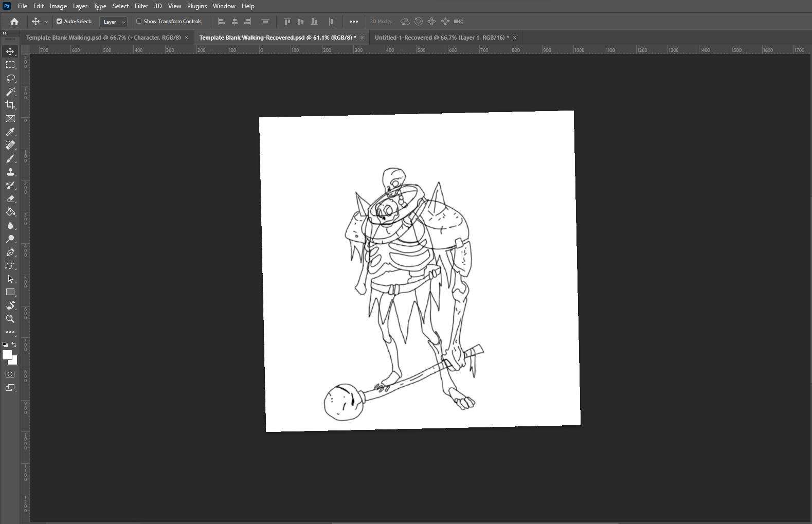Open the Type menu
Image resolution: width=812 pixels, height=524 pixels.
click(100, 6)
